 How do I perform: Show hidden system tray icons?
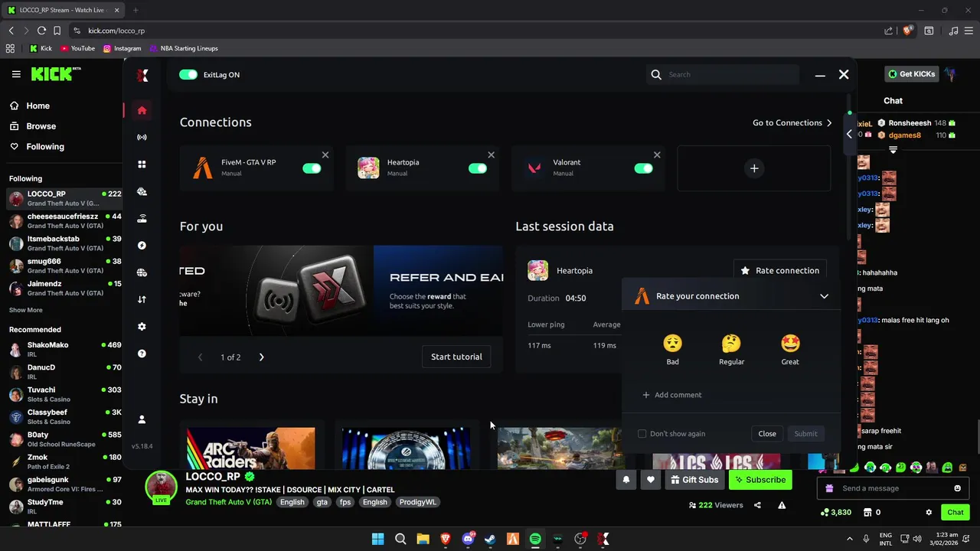849,538
